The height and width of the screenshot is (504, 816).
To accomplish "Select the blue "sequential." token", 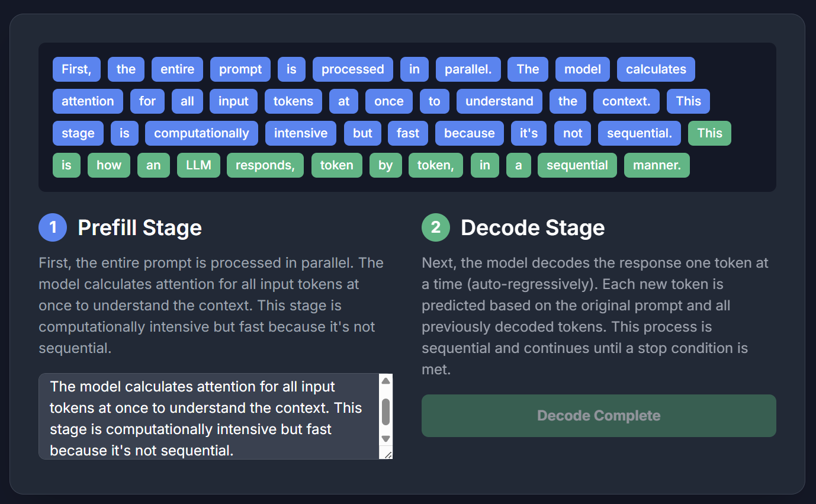I will click(x=639, y=133).
